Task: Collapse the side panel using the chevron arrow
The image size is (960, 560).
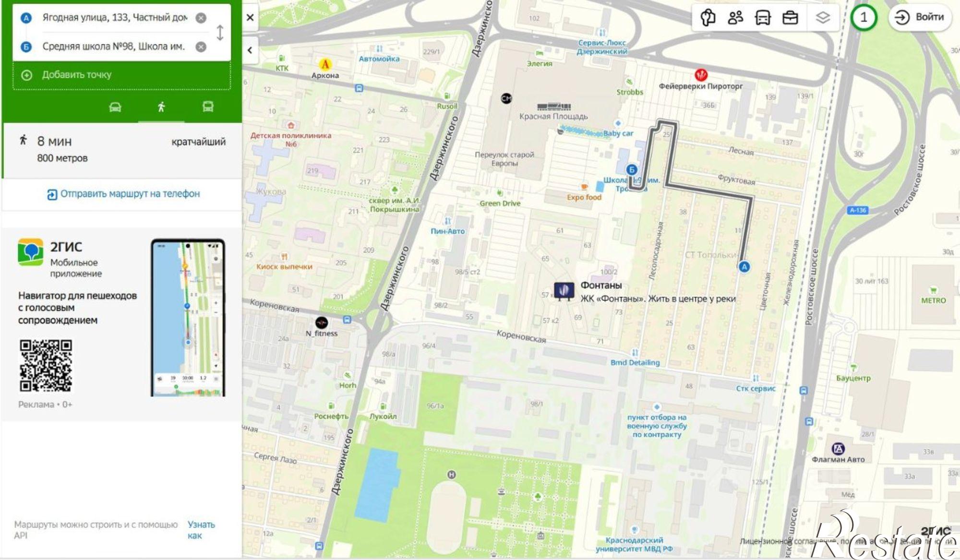Action: click(x=250, y=50)
